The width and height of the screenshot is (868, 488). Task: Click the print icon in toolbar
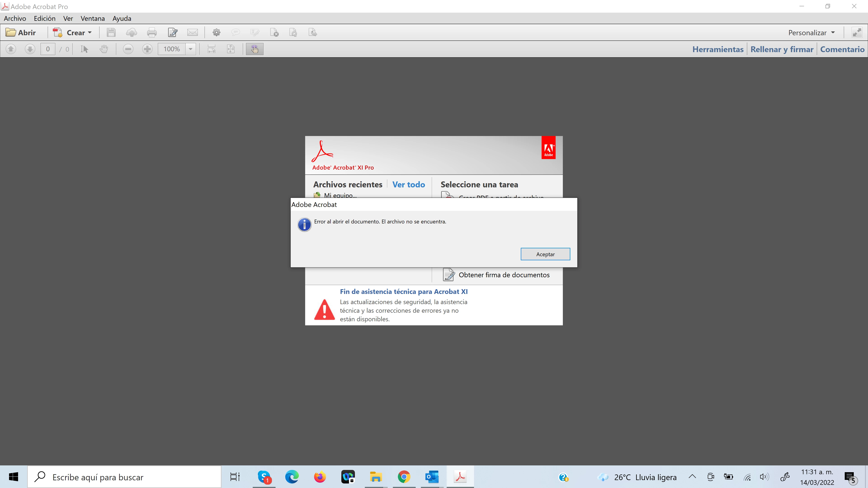(x=152, y=33)
